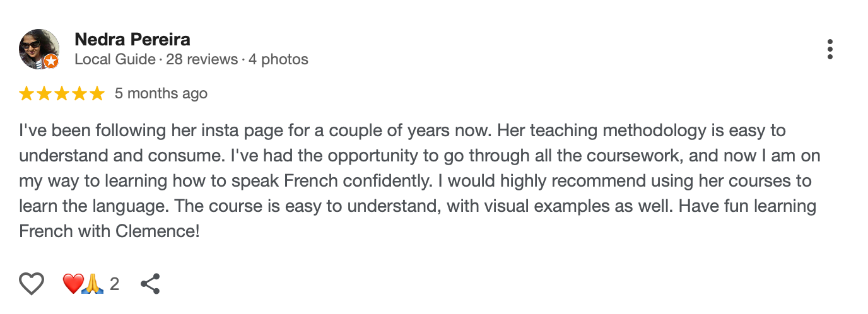Screen dimensions: 868x314
Task: Click the "5 months ago" timestamp
Action: click(161, 94)
